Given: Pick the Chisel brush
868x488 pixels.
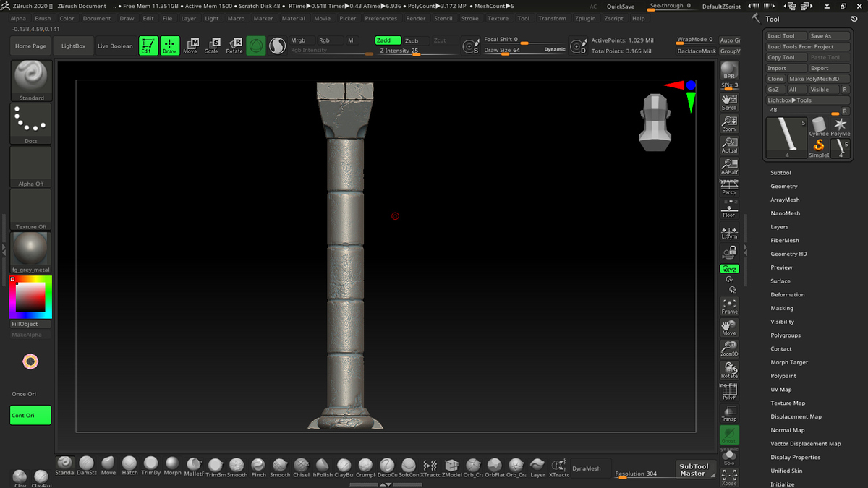Looking at the screenshot, I should 302,467.
